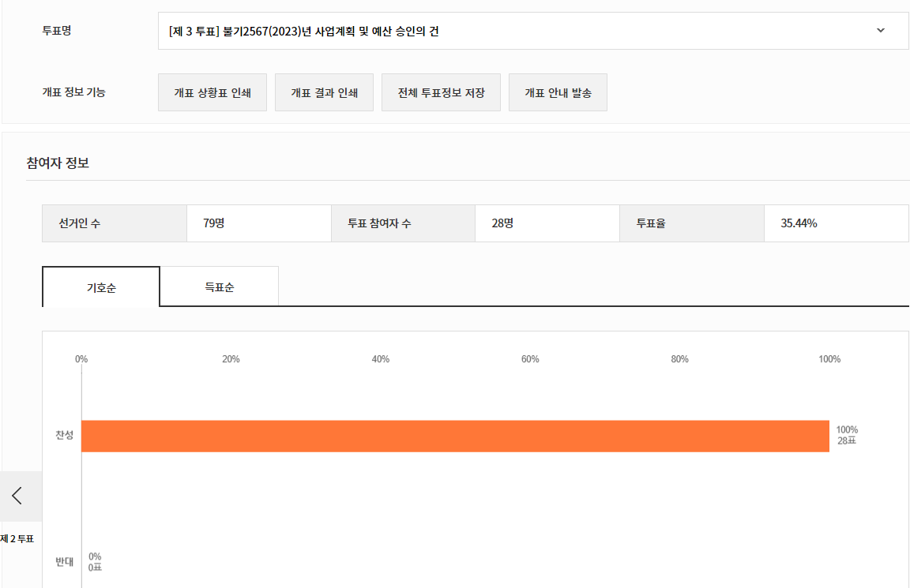Click the 반대 row label in chart

[x=64, y=562]
